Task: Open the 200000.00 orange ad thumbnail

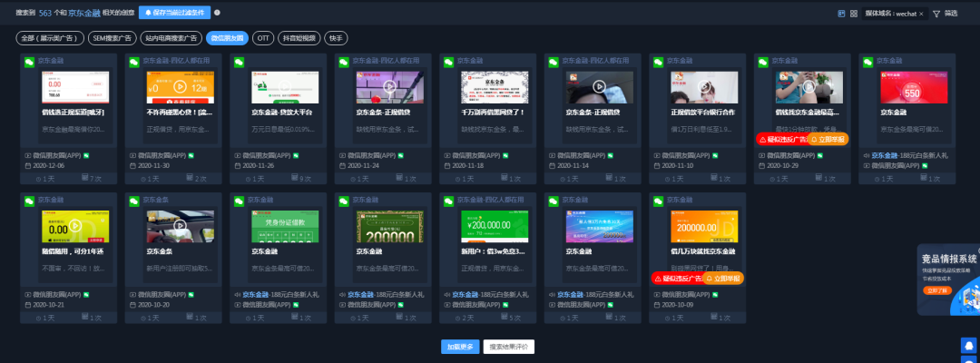Action: click(703, 227)
